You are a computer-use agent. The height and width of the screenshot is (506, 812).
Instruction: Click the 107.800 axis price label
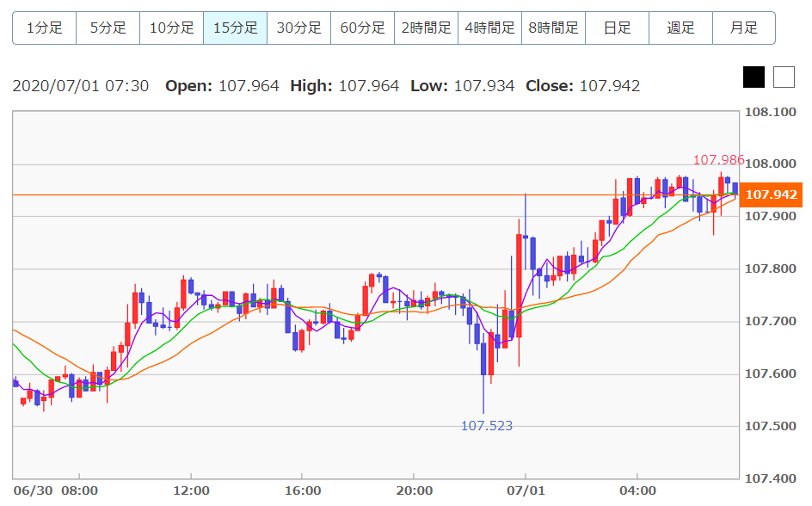pyautogui.click(x=770, y=268)
